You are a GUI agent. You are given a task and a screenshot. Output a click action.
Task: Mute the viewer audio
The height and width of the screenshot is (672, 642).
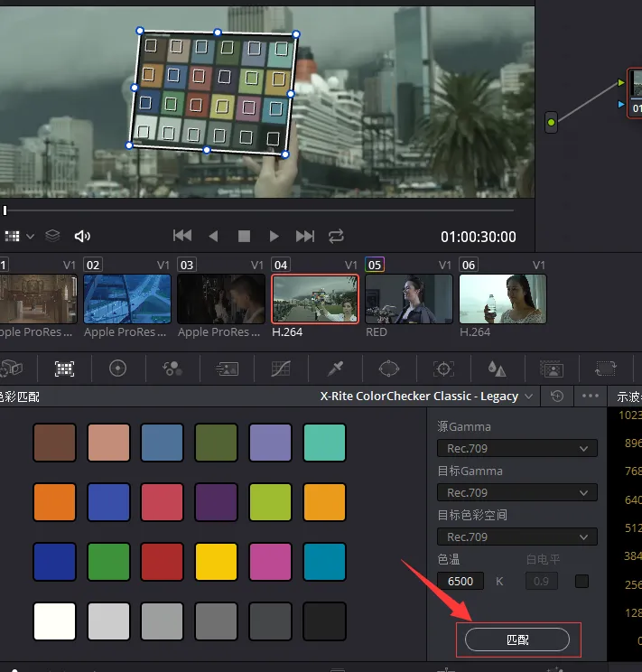tap(82, 236)
